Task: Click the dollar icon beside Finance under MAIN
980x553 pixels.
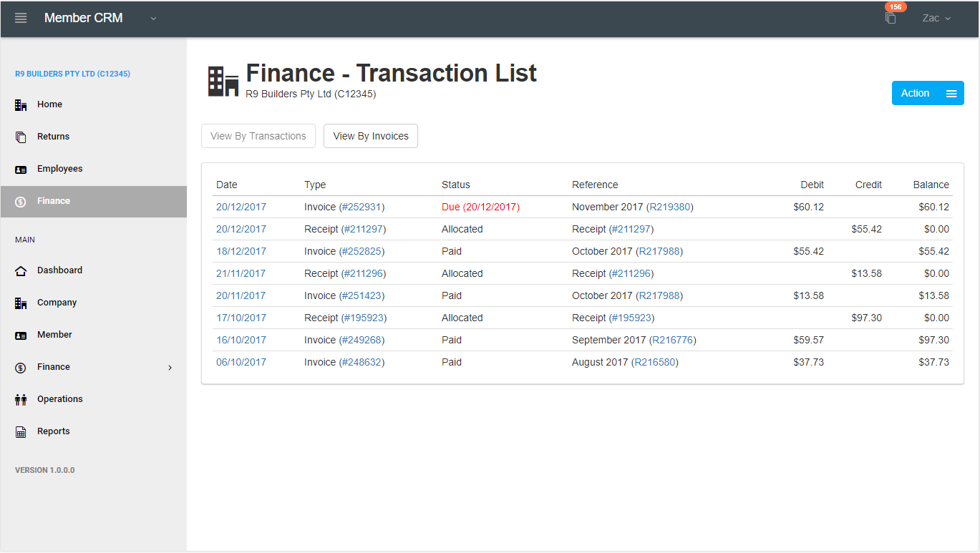Action: coord(21,367)
